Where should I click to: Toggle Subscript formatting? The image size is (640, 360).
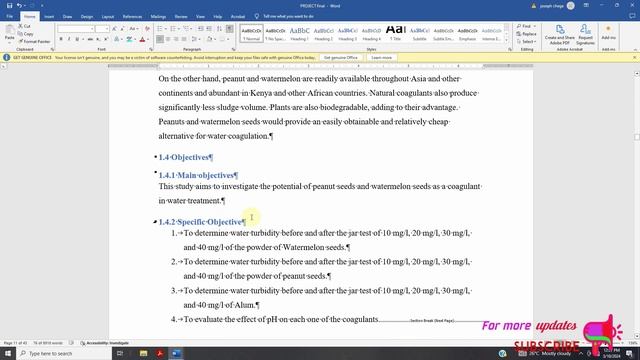[x=98, y=39]
